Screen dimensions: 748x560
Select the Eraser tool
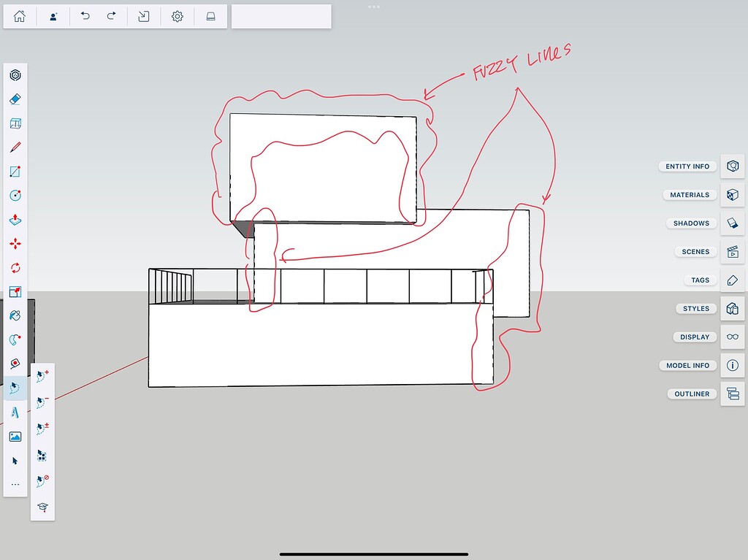pos(15,99)
